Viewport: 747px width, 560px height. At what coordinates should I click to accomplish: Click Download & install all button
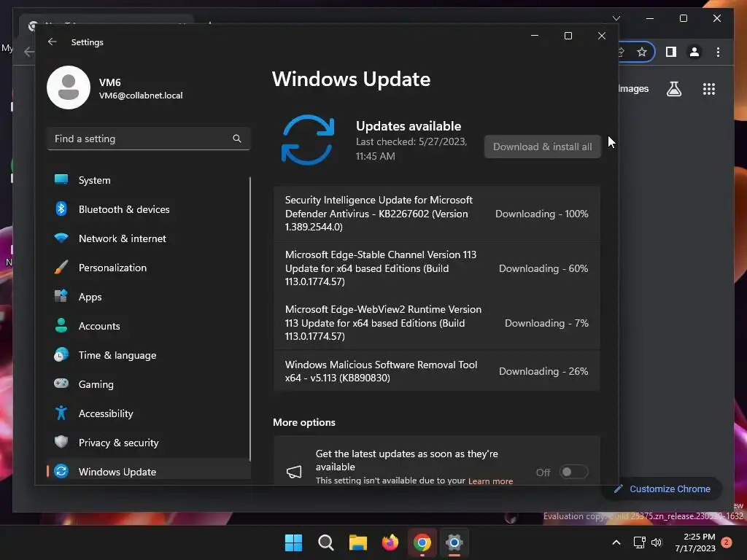(x=543, y=147)
